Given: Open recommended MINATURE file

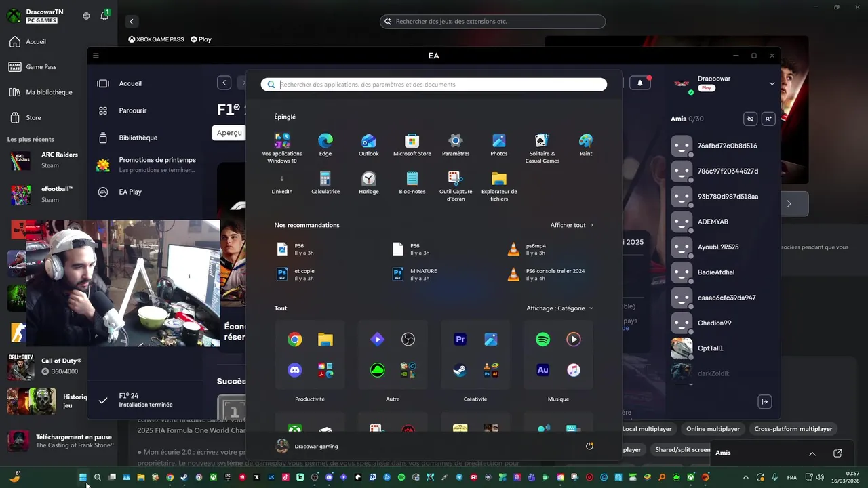Looking at the screenshot, I should coord(414,274).
